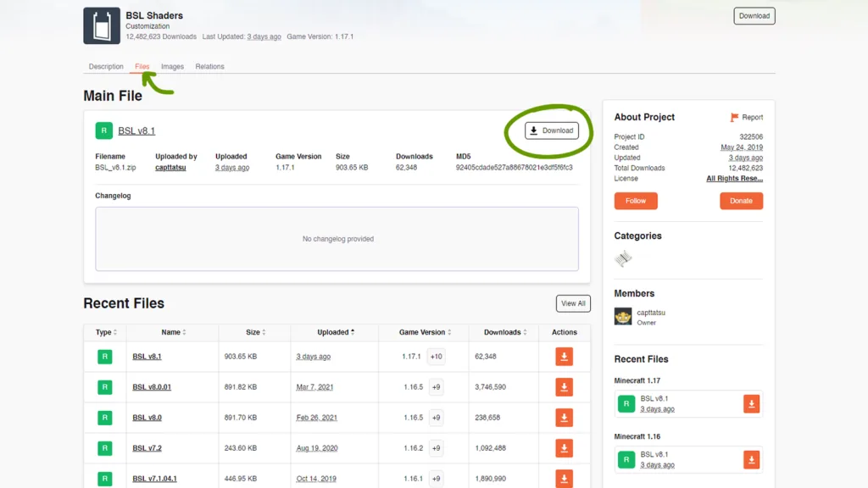
Task: Open the capttatsu uploader link
Action: pos(170,168)
